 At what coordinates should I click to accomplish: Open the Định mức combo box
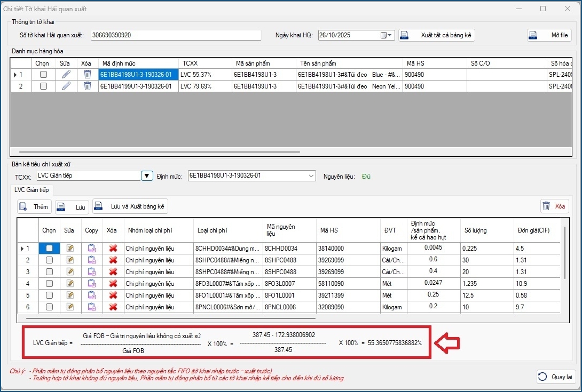coord(311,176)
